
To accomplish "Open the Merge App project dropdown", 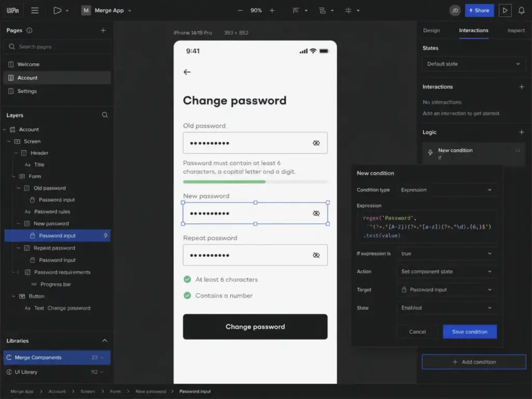I will pos(129,10).
